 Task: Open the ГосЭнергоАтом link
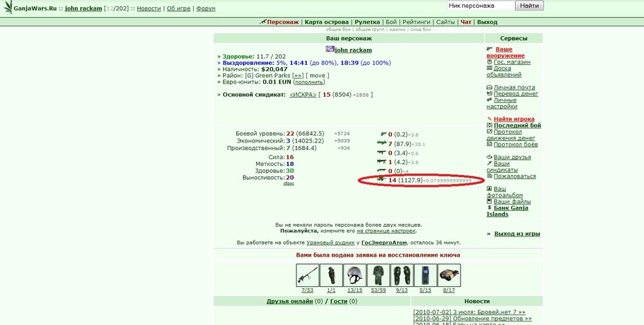tap(384, 243)
